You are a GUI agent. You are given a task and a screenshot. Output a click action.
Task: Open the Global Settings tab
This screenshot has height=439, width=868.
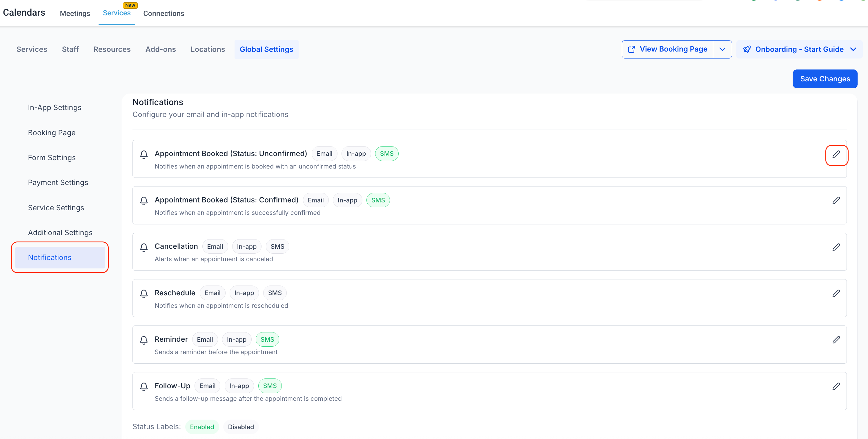[266, 49]
